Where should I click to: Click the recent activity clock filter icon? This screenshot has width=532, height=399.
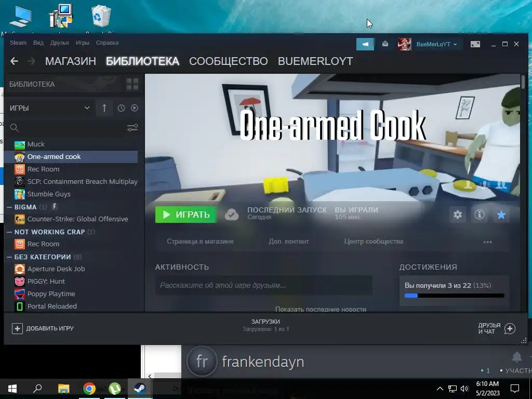coord(121,108)
